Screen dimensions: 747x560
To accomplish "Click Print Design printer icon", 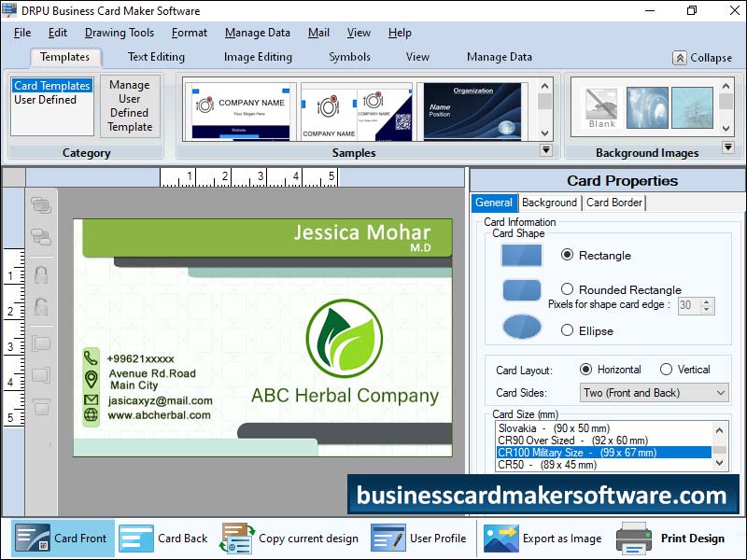I will point(634,539).
